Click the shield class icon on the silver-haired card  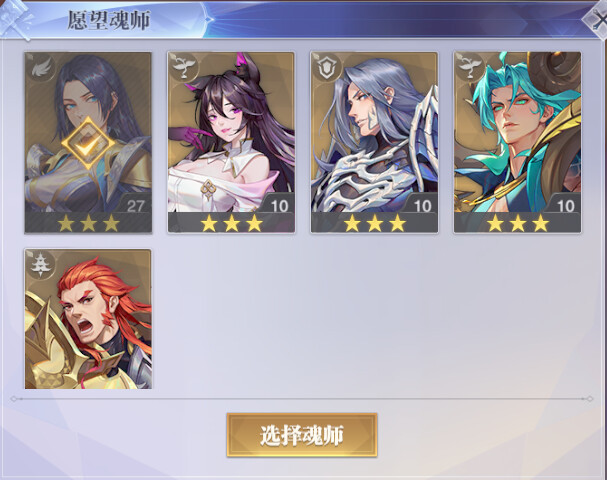point(327,68)
